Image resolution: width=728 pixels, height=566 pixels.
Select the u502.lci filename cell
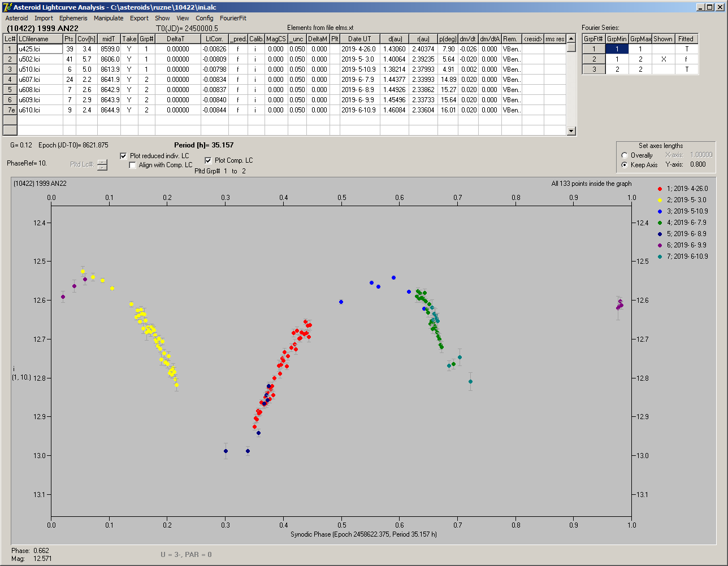(x=40, y=59)
